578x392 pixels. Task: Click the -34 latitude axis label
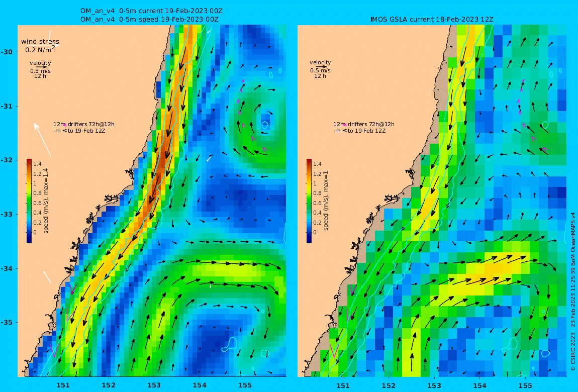[6, 268]
